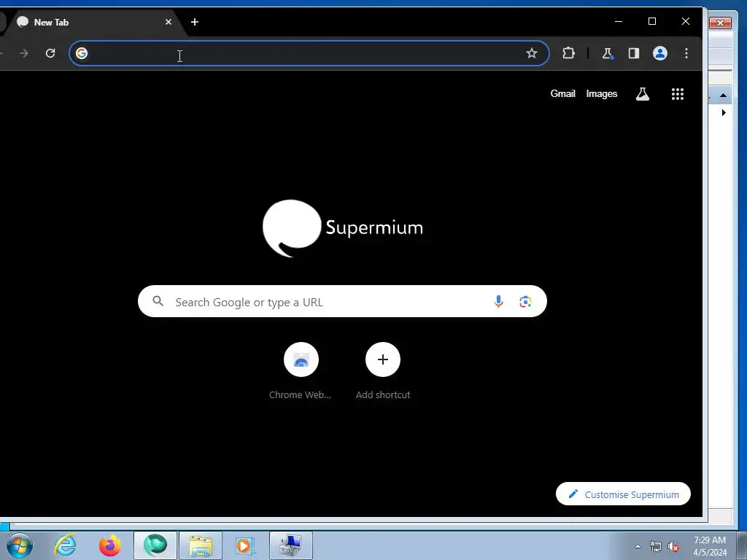
Task: Click the right arrow in background window
Action: pos(724,112)
